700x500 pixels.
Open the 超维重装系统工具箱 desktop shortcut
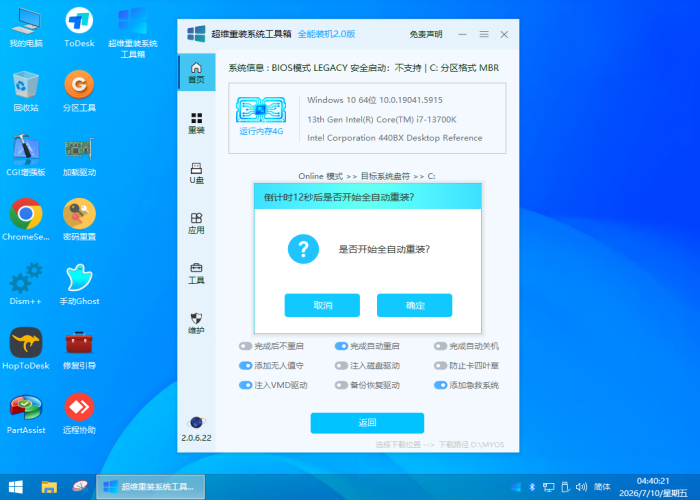coord(133,32)
